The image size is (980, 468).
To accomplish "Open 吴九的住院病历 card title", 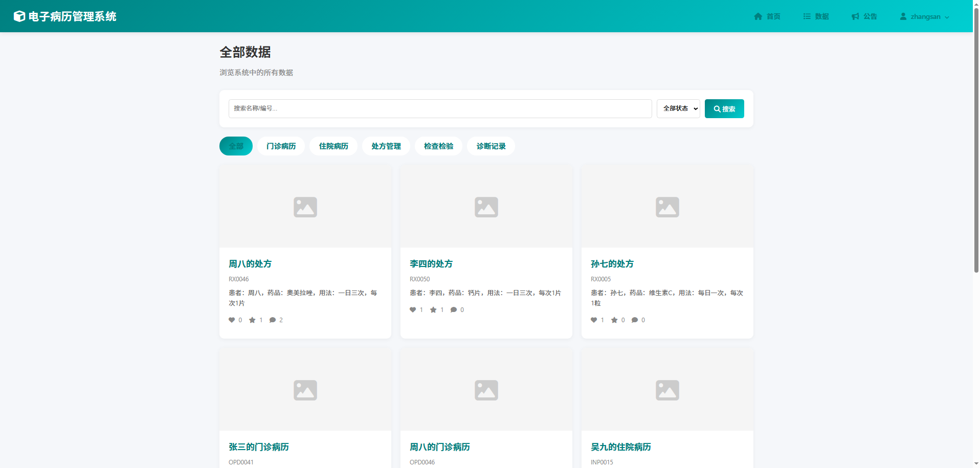I will (621, 447).
